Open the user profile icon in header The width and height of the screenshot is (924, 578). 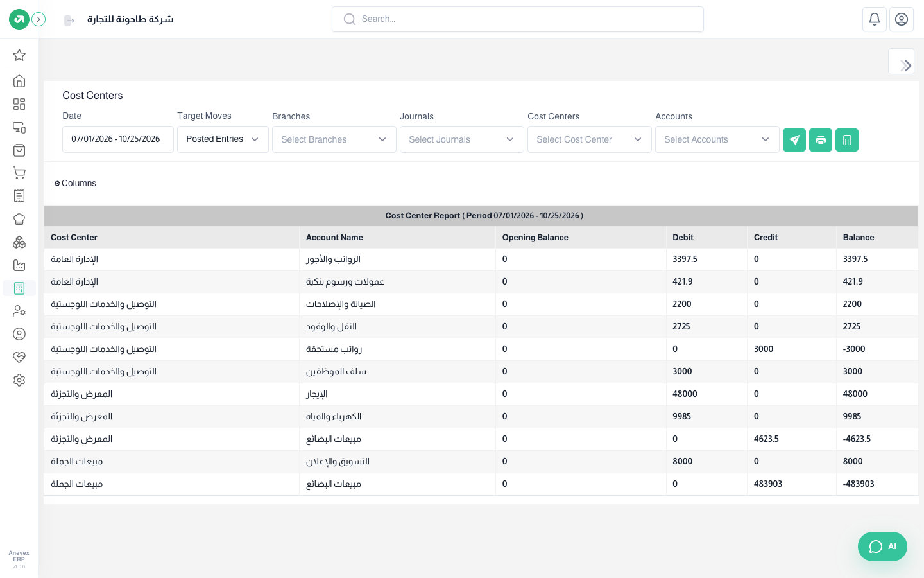[902, 19]
